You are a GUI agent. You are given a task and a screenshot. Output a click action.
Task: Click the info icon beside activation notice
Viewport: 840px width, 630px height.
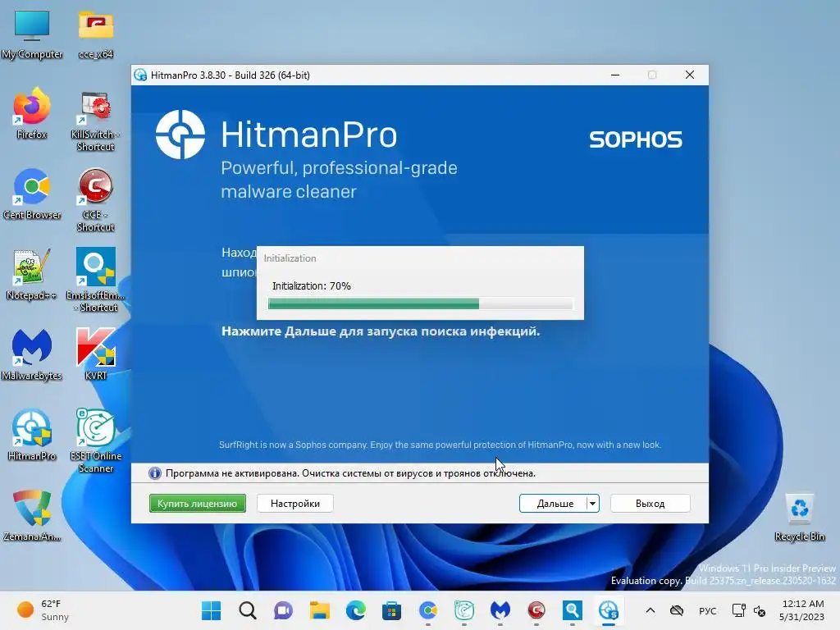click(x=155, y=473)
